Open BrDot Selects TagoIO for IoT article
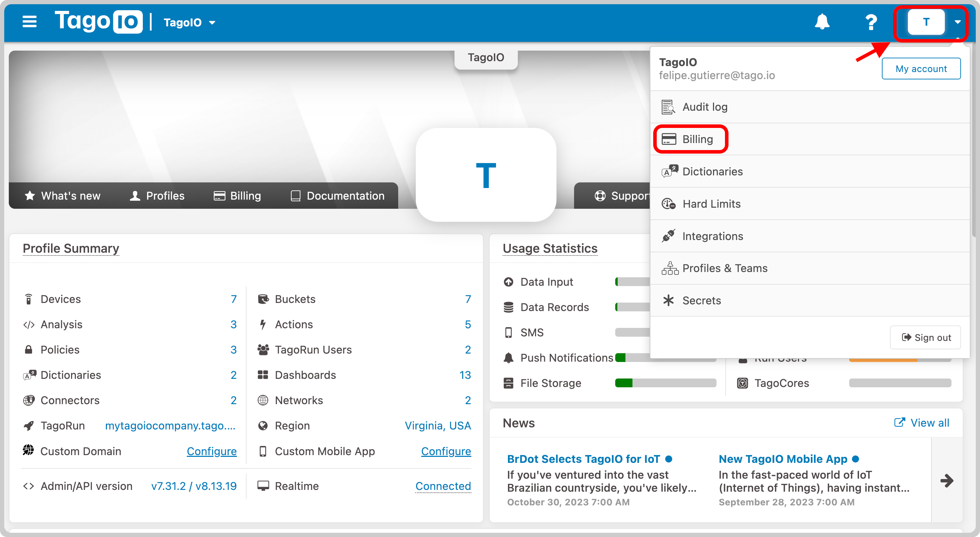The width and height of the screenshot is (980, 537). pyautogui.click(x=583, y=459)
